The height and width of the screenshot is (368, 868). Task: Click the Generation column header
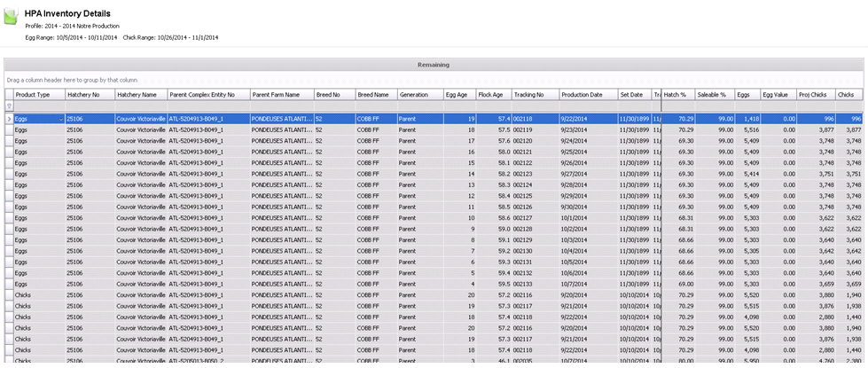point(421,95)
